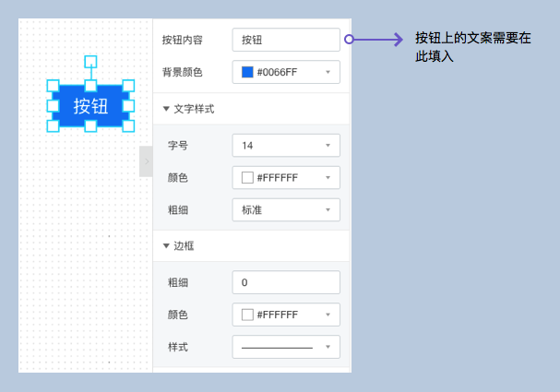Click the bottom-center resize handle of the button
Viewport: 560px width, 392px height.
(90, 125)
